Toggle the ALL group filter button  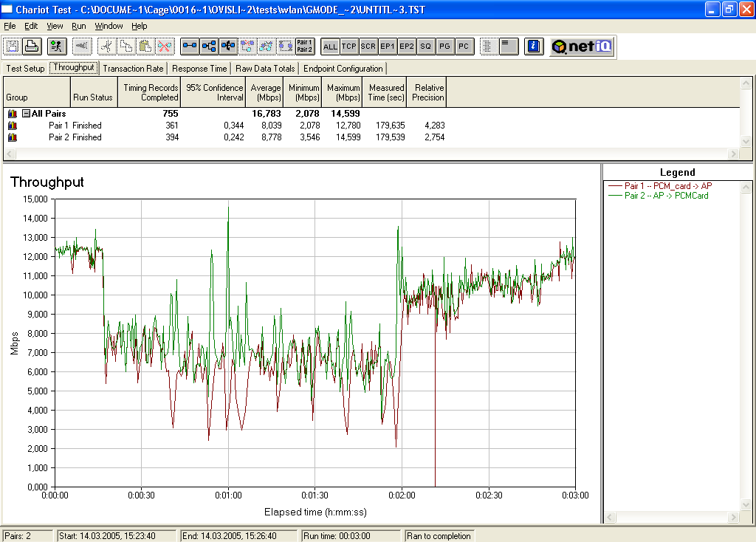click(330, 47)
